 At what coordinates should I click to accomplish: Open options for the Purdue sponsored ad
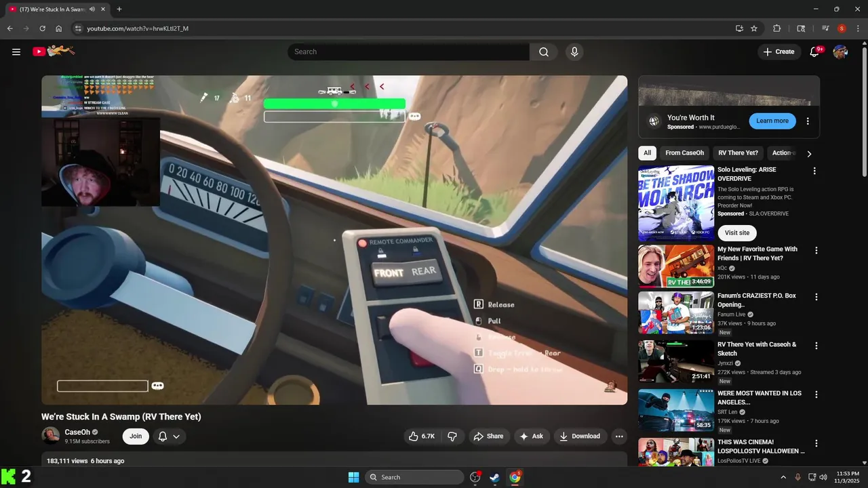(808, 121)
